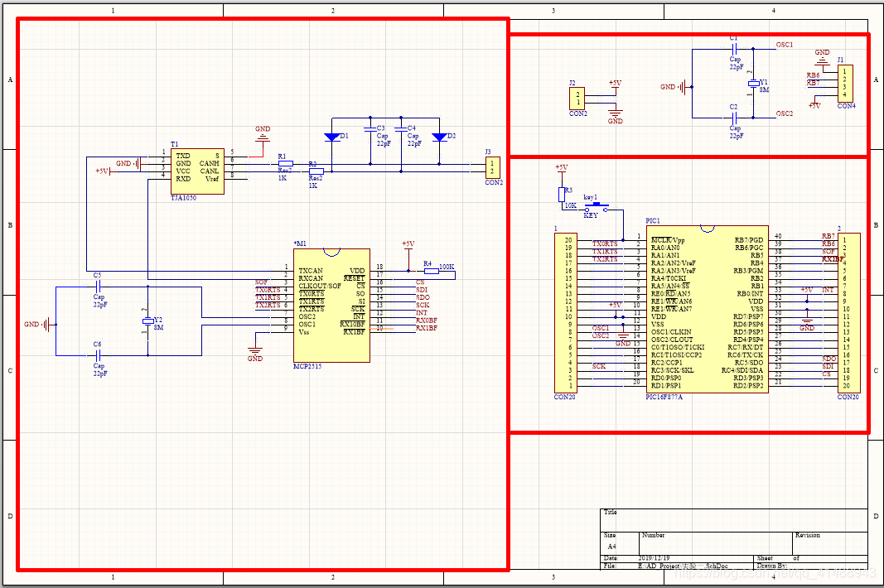Select the J1 CON4 connector
Viewport: 884px width, 588px height.
pyautogui.click(x=844, y=84)
